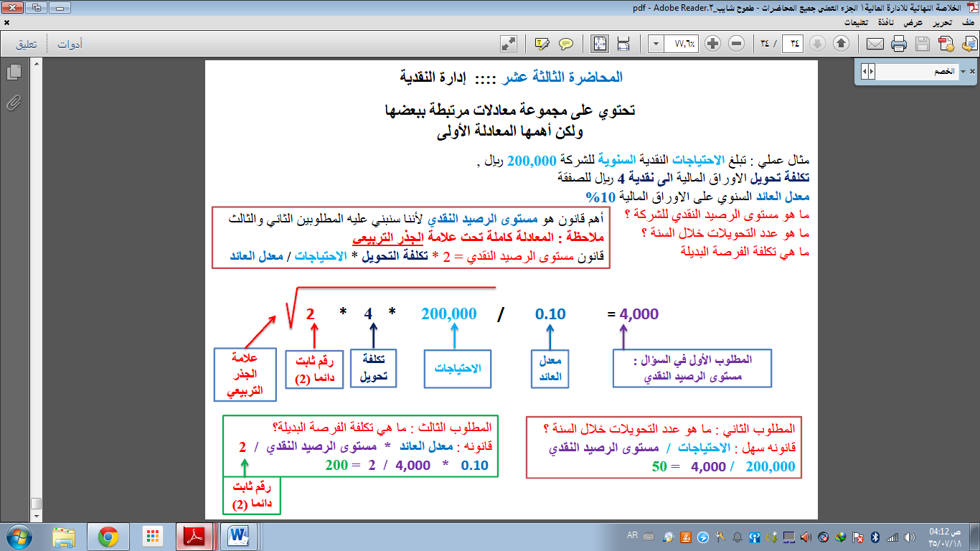This screenshot has height=551, width=980.
Task: Toggle the fit one full page icon
Action: 599,44
